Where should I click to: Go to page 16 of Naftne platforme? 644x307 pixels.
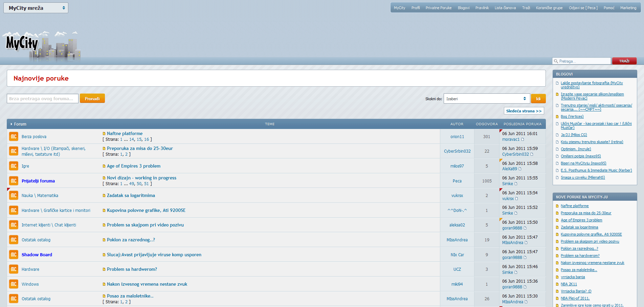[147, 139]
